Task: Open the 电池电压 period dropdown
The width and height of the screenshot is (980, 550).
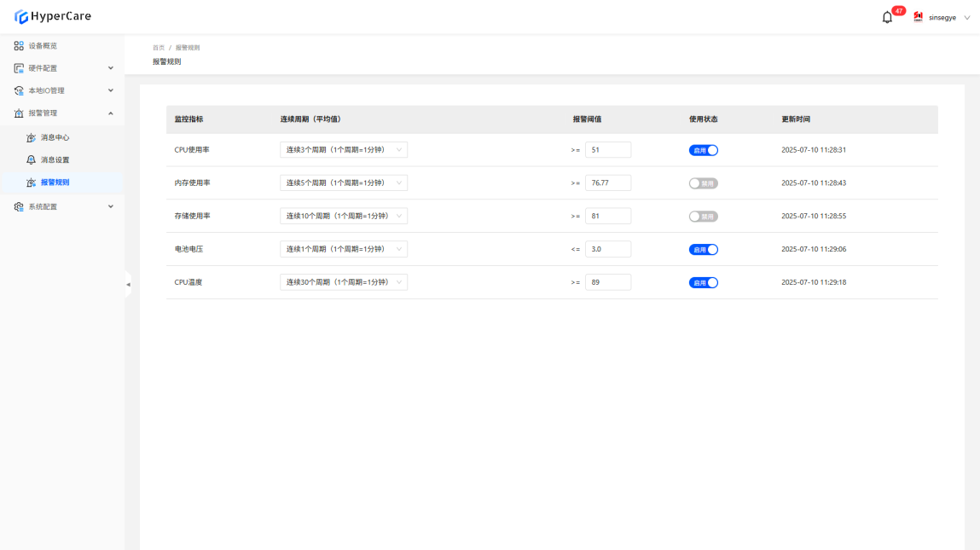Action: [x=344, y=249]
